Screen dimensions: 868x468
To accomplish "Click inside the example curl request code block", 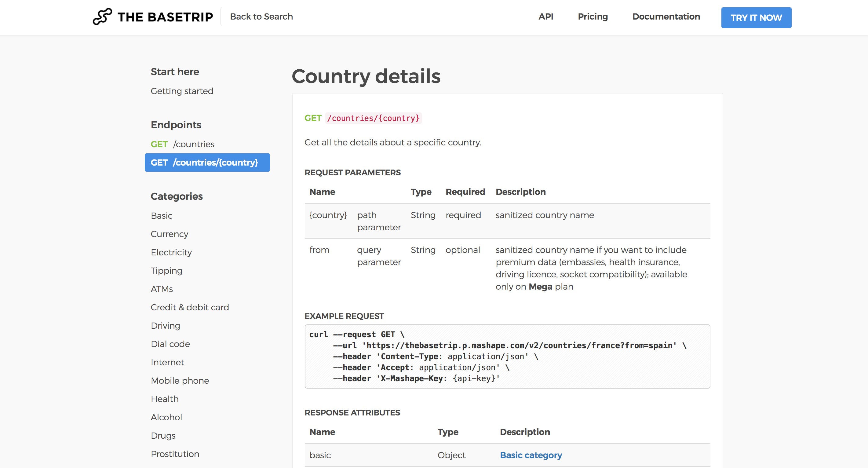I will pyautogui.click(x=507, y=356).
